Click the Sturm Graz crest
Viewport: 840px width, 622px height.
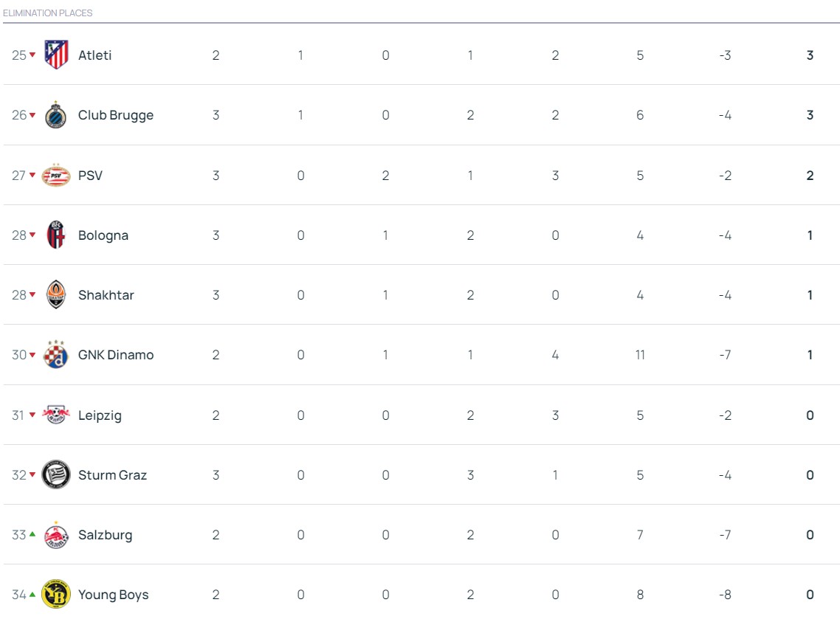[x=56, y=475]
